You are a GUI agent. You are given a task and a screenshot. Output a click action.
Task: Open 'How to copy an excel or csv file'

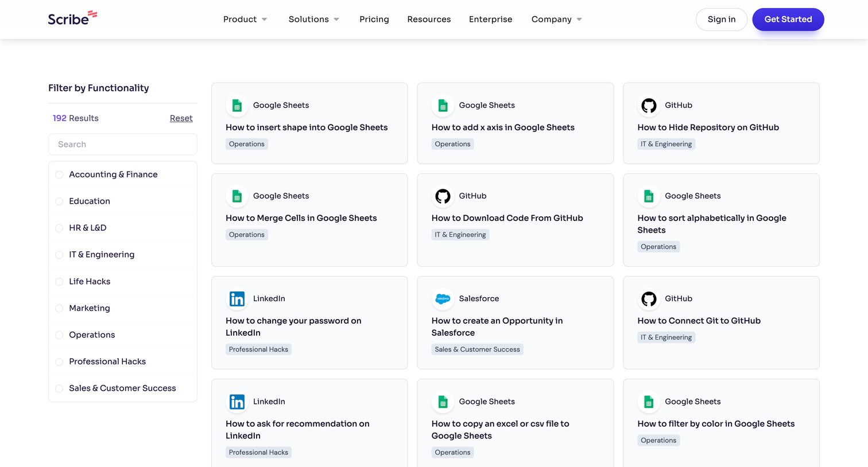click(x=501, y=430)
